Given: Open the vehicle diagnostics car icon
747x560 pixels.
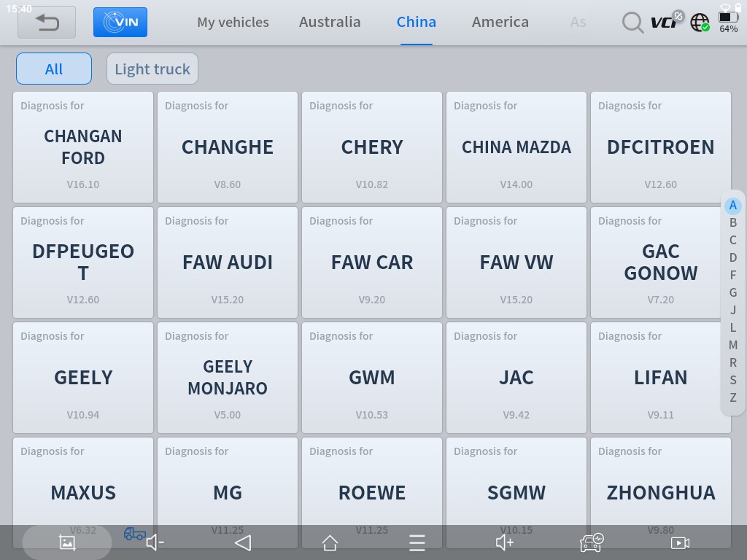Looking at the screenshot, I should coord(591,542).
